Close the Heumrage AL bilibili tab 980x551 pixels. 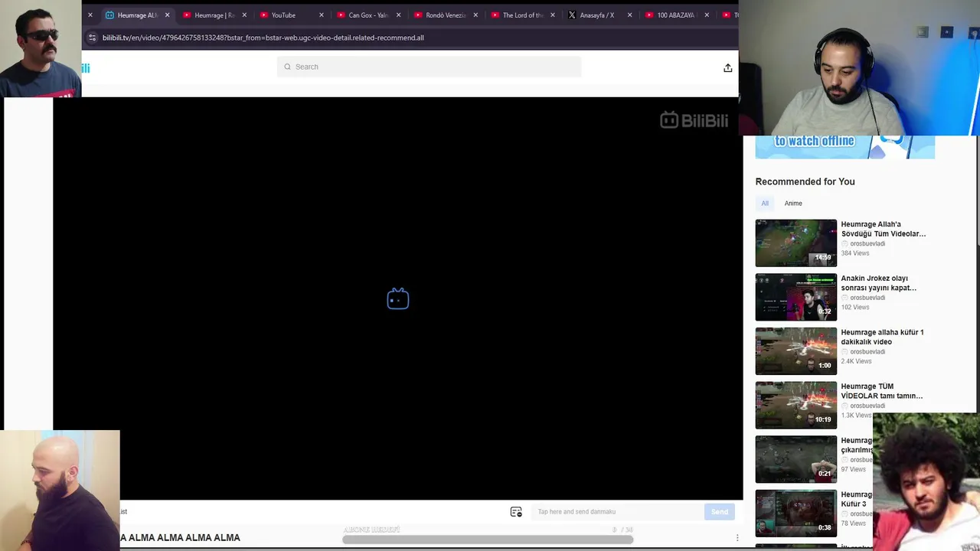[167, 15]
